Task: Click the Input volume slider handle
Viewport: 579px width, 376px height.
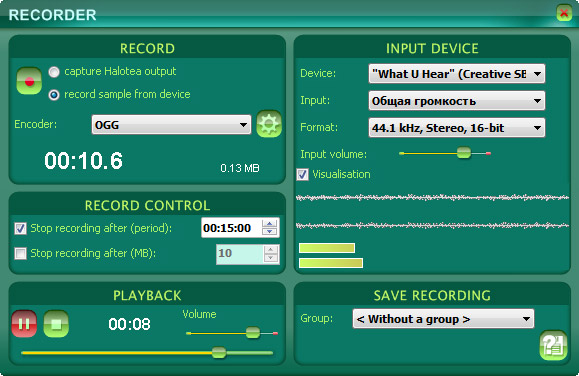Action: pyautogui.click(x=464, y=153)
